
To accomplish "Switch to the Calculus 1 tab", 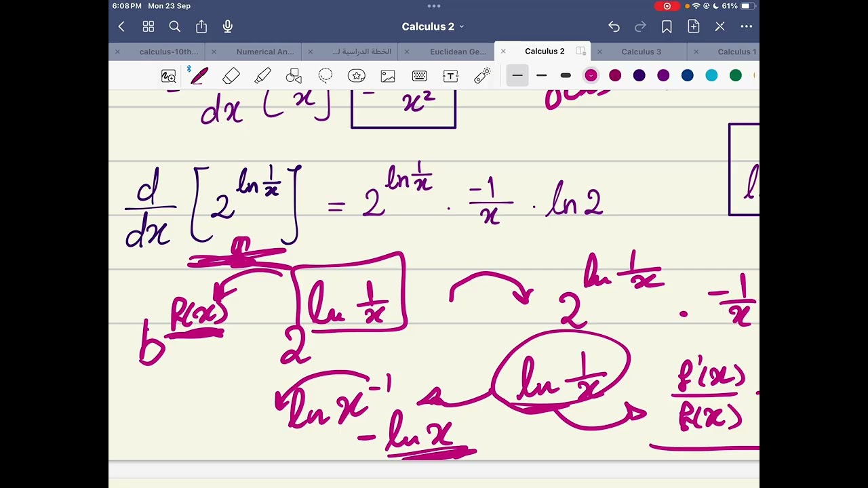I will click(x=737, y=52).
